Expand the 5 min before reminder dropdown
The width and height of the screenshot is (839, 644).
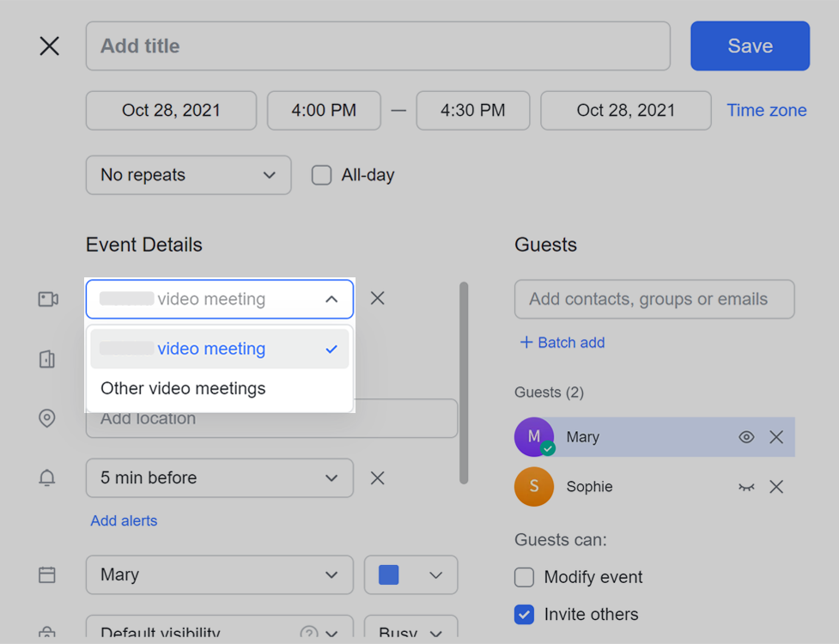point(219,478)
